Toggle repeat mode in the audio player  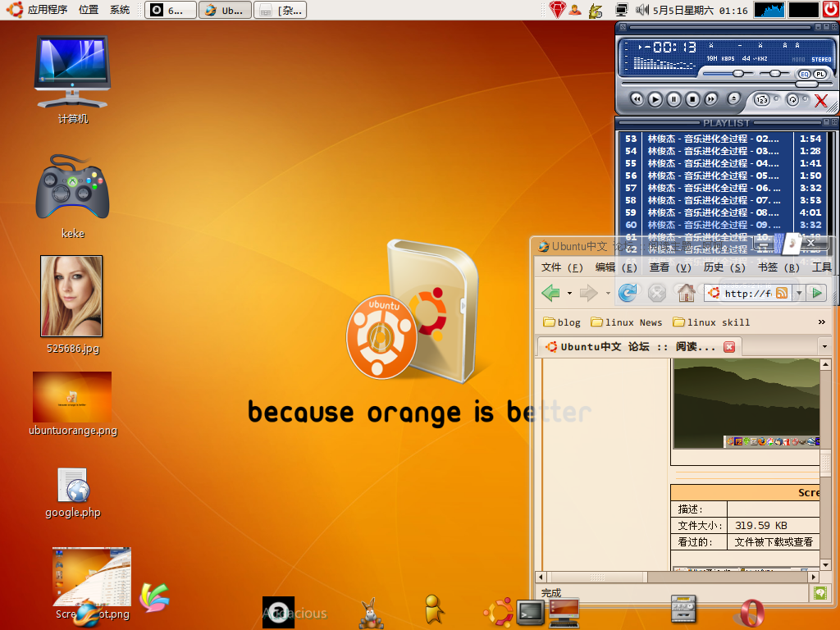tap(792, 99)
